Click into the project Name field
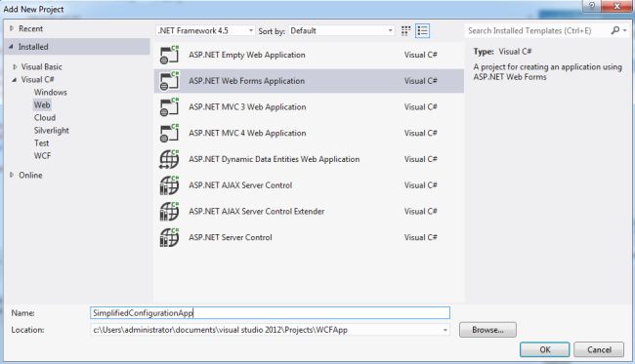Image resolution: width=635 pixels, height=364 pixels. (270, 312)
